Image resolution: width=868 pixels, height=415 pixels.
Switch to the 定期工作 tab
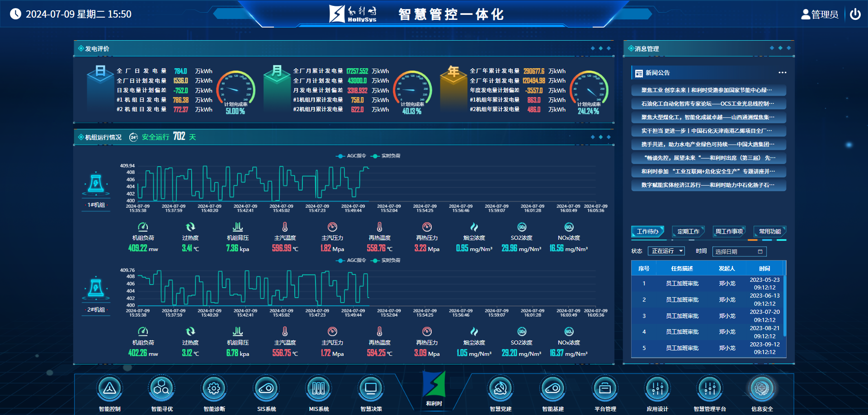point(688,232)
